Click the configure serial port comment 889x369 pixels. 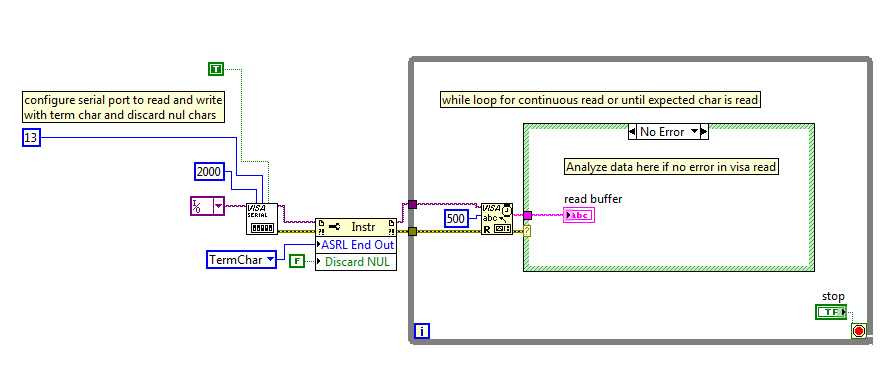(124, 107)
